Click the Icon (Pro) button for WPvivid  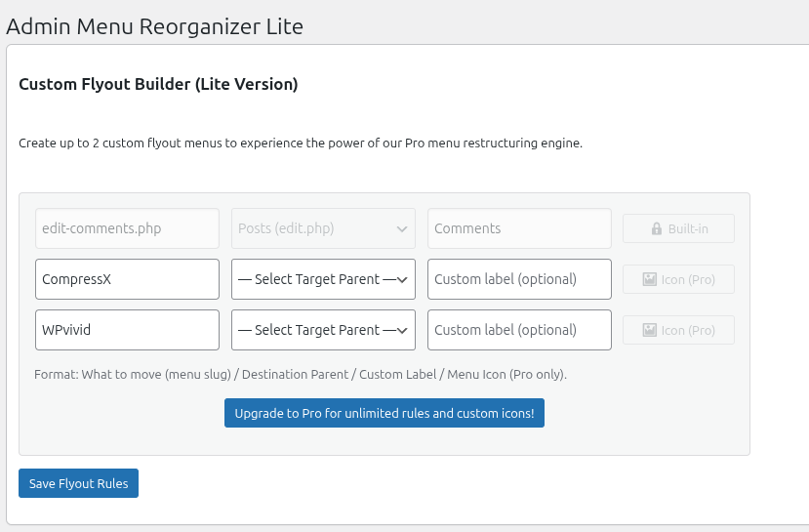pos(687,330)
